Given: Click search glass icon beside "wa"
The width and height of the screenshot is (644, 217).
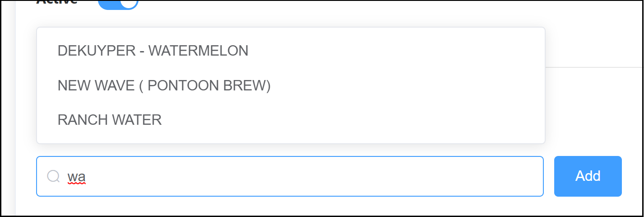Looking at the screenshot, I should point(53,176).
